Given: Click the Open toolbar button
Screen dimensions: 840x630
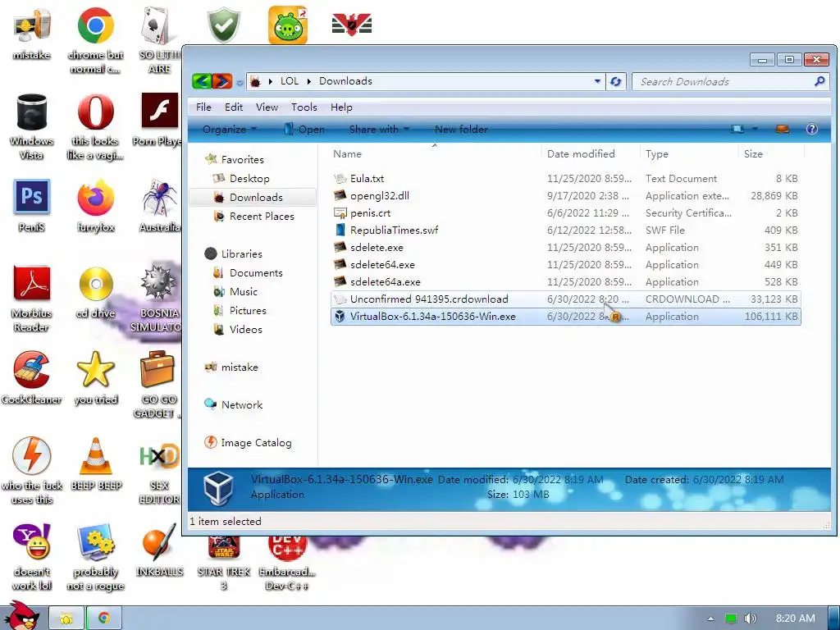Looking at the screenshot, I should pos(304,129).
